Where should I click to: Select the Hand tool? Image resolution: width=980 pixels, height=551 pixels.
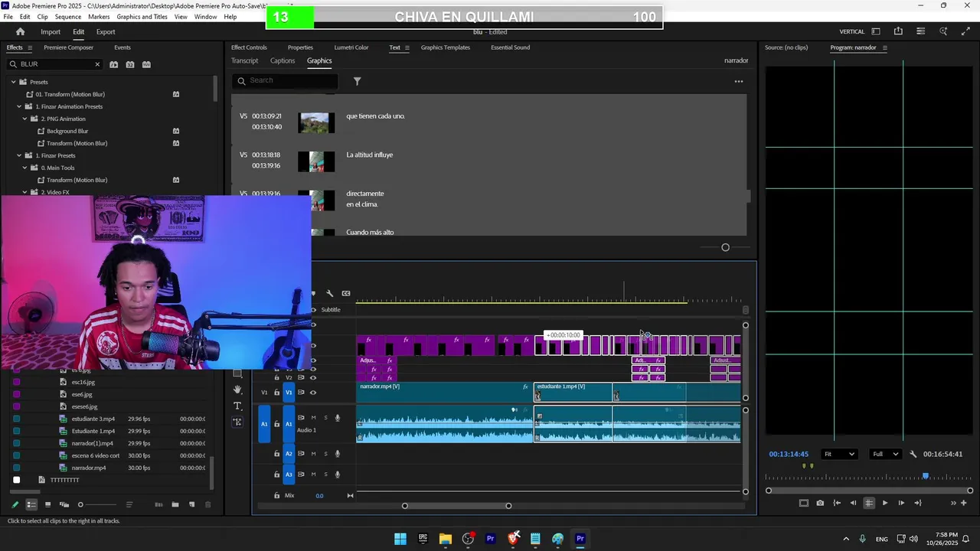point(237,390)
